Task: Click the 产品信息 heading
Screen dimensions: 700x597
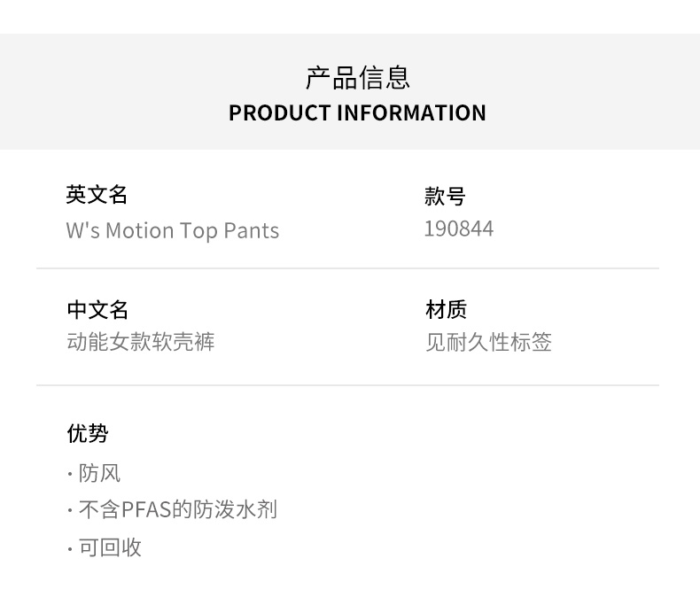Action: pyautogui.click(x=357, y=78)
